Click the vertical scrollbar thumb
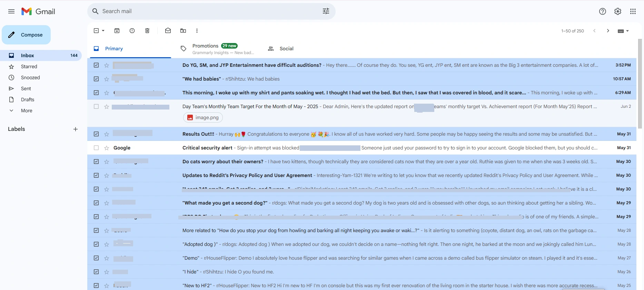 (640, 84)
